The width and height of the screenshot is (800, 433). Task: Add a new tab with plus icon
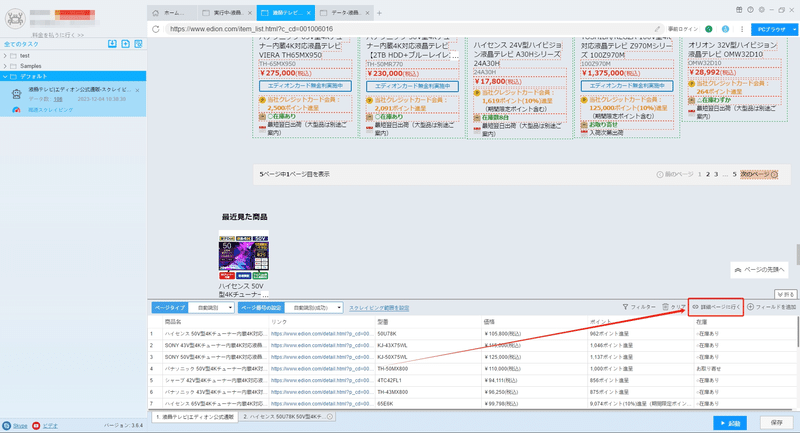click(x=379, y=13)
